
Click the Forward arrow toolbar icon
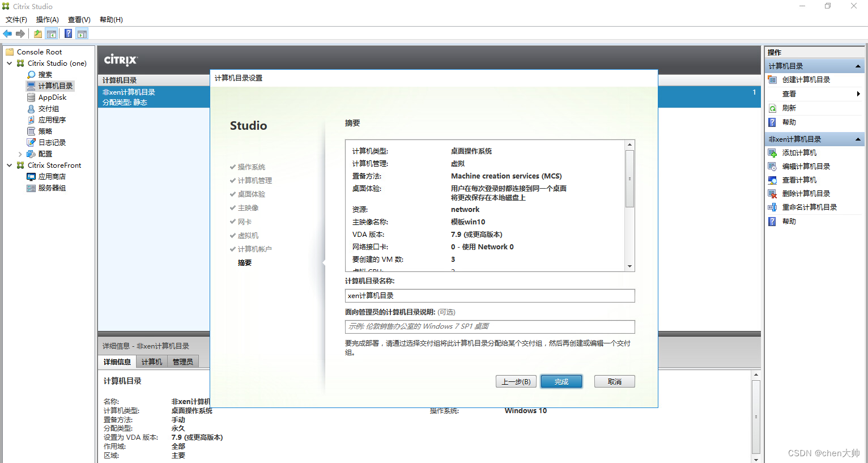(x=20, y=34)
